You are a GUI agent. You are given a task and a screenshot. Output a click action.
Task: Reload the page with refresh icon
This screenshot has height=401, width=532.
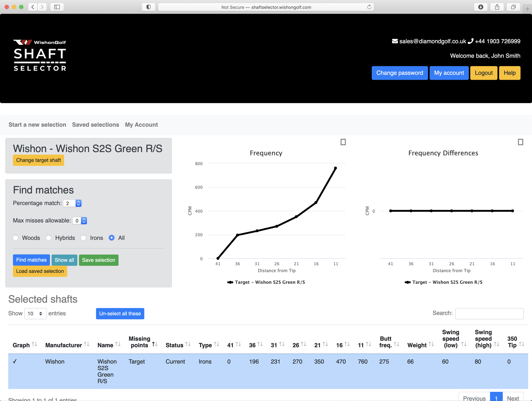(369, 7)
